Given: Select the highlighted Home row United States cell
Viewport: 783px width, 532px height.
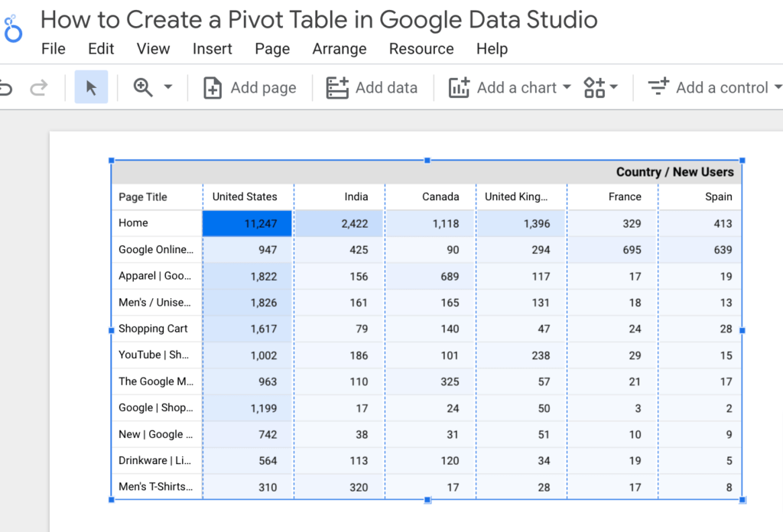Looking at the screenshot, I should [x=246, y=222].
